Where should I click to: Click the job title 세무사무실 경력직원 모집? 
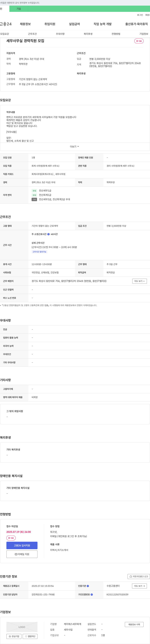[x=25, y=41]
